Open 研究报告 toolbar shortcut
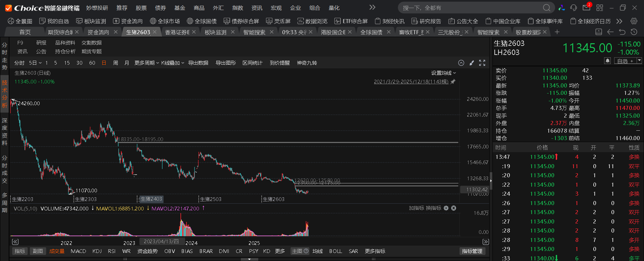 pos(426,21)
